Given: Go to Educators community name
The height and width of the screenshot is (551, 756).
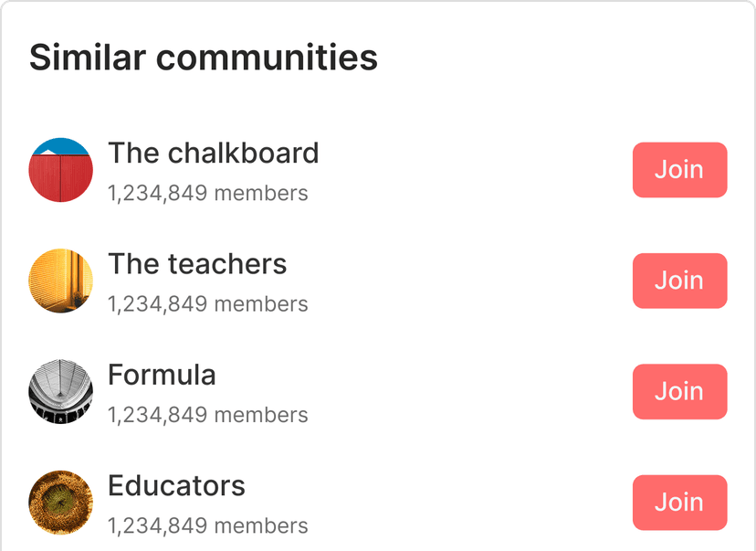Looking at the screenshot, I should (x=176, y=485).
